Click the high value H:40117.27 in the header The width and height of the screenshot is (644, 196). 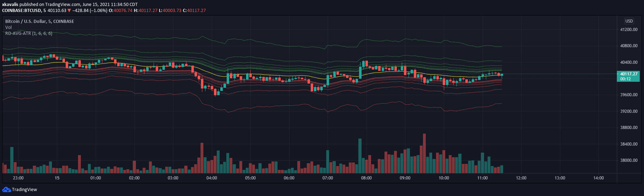tap(145, 11)
